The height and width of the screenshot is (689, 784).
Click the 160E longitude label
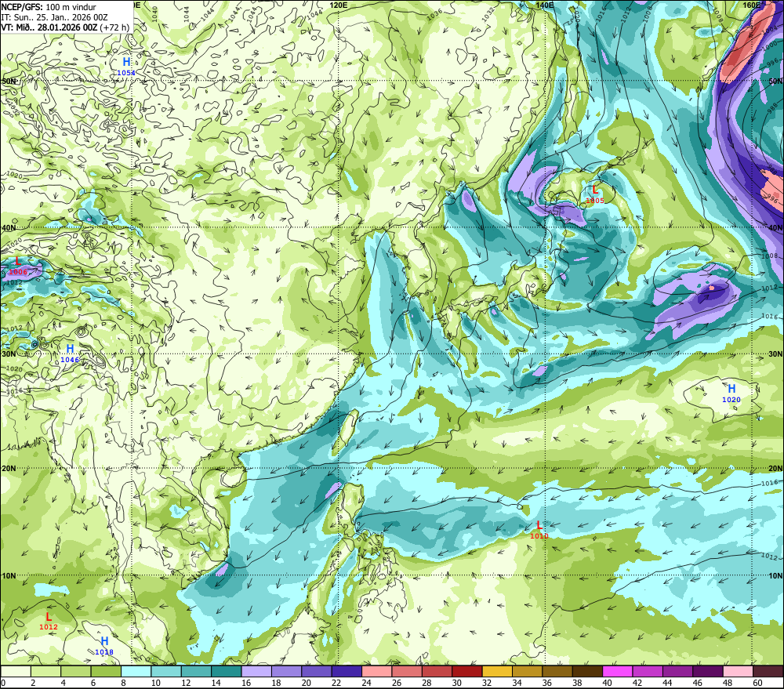(x=752, y=5)
